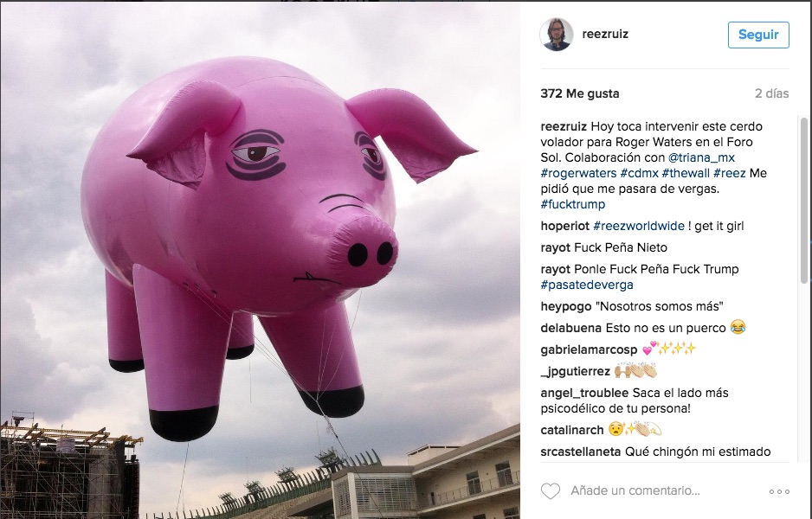The height and width of the screenshot is (519, 812).
Task: Open the @triana_mx mention link
Action: [701, 157]
